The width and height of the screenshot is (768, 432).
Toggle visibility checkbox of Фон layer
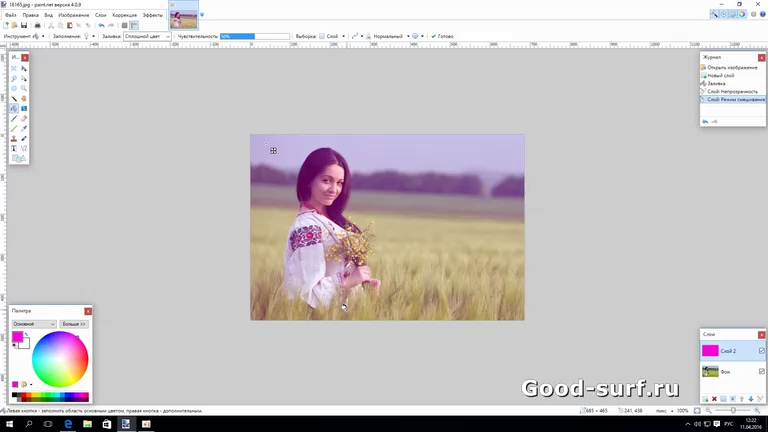[762, 371]
